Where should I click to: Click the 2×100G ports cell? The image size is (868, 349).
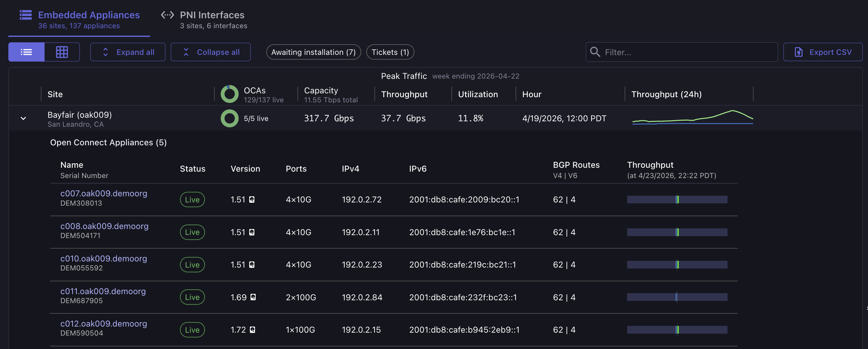point(301,297)
